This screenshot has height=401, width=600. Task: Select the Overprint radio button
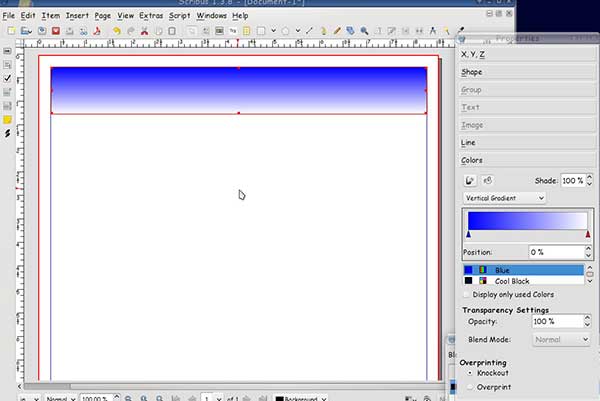(x=470, y=386)
